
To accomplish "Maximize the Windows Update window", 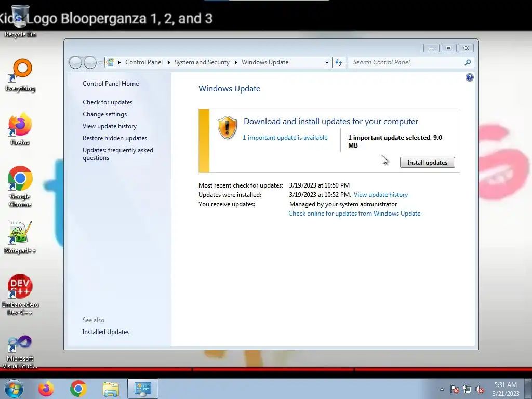I will pos(448,48).
